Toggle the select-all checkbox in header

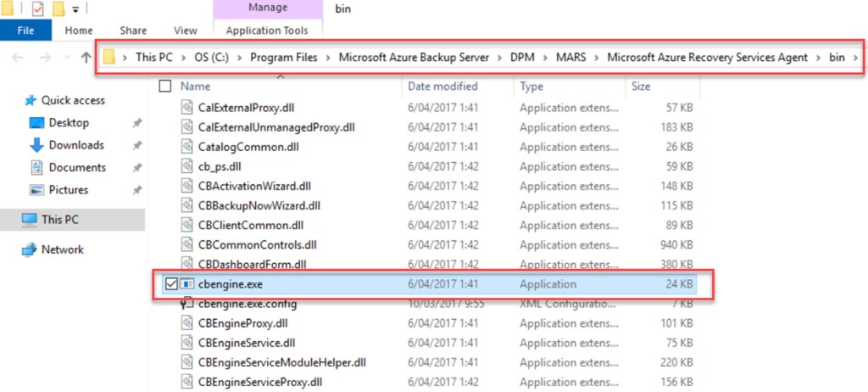tap(164, 86)
